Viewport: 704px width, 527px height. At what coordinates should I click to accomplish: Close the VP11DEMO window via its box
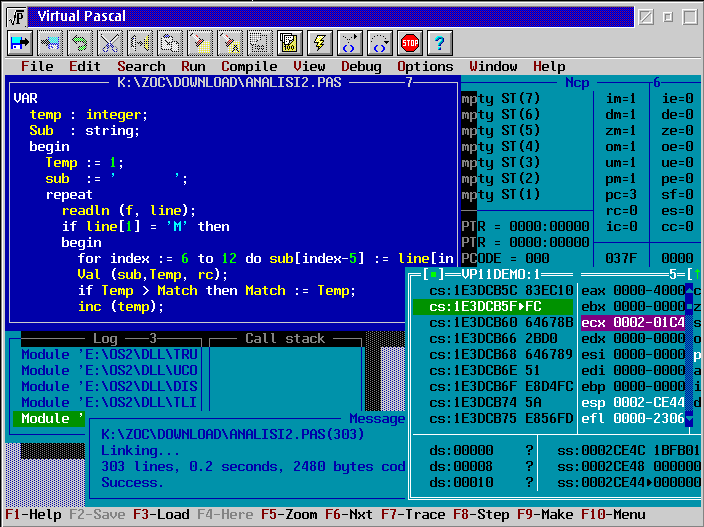(x=432, y=274)
